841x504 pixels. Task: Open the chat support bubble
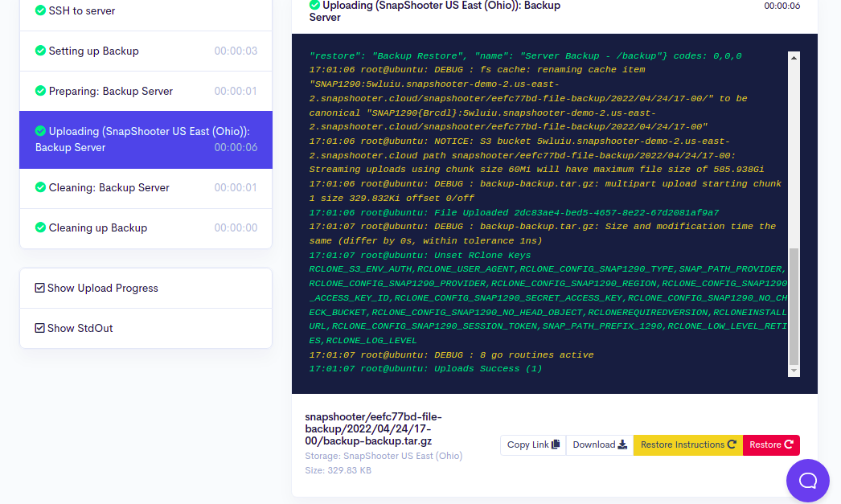tap(808, 481)
